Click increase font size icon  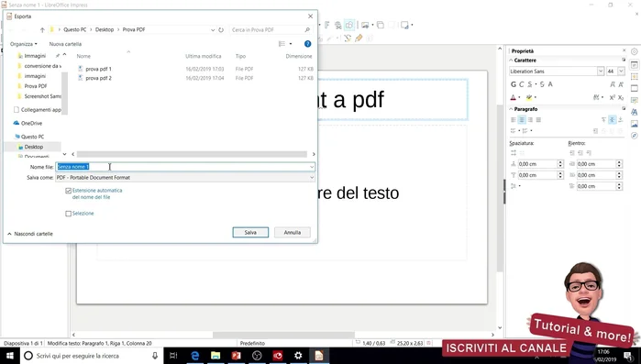(x=613, y=84)
